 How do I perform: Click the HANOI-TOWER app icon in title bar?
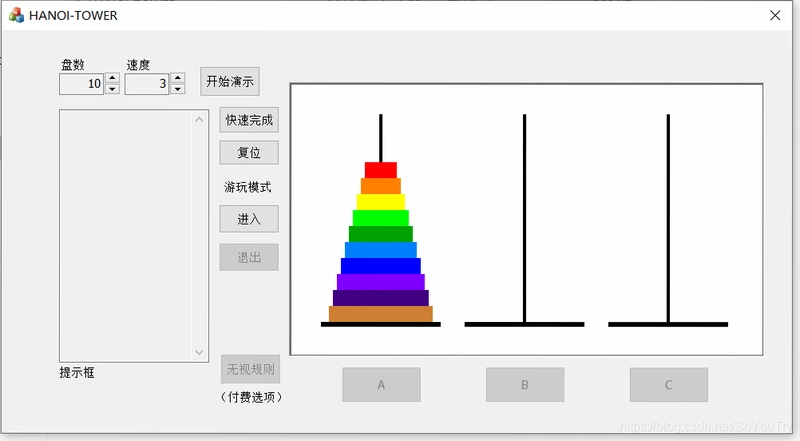[16, 15]
